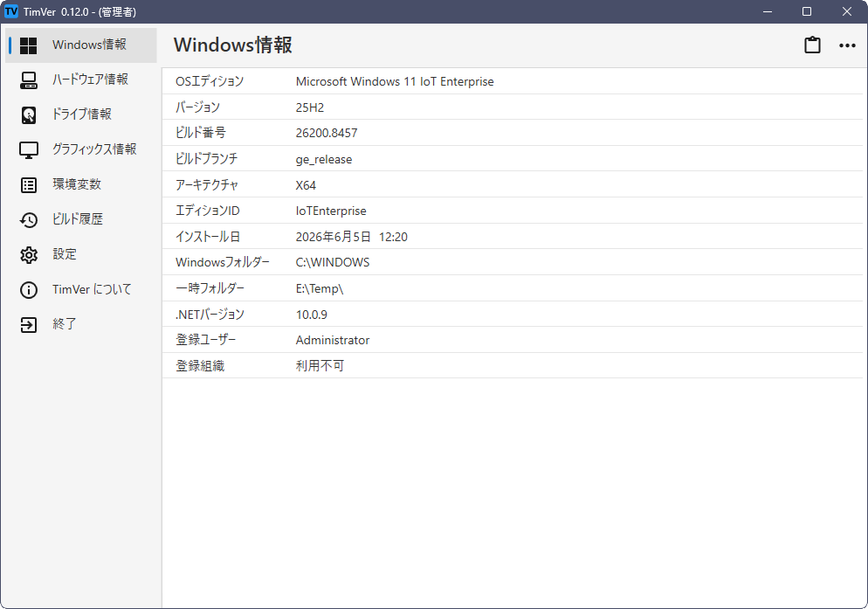
Task: Select the OSエディション row label
Action: (210, 81)
